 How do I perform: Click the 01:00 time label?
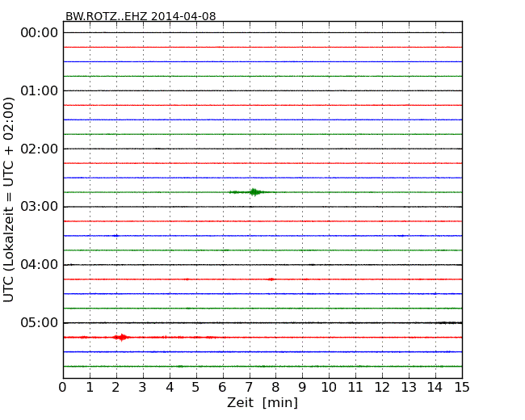(x=40, y=90)
